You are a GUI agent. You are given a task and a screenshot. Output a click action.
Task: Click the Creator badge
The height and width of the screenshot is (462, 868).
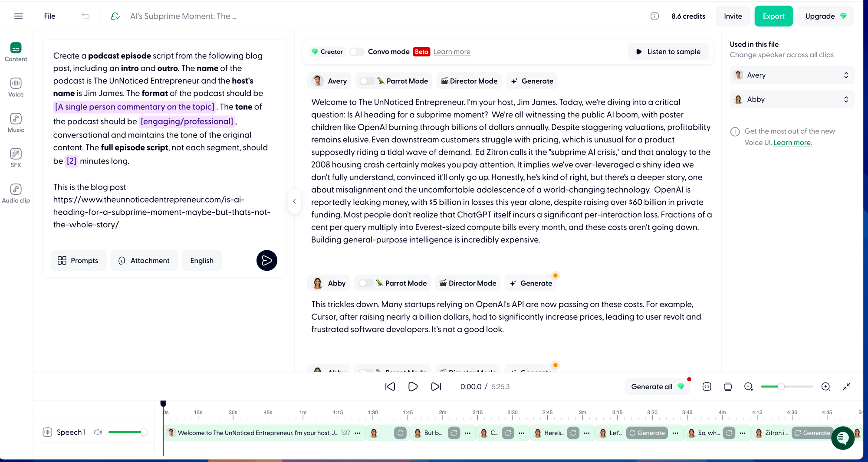click(327, 52)
